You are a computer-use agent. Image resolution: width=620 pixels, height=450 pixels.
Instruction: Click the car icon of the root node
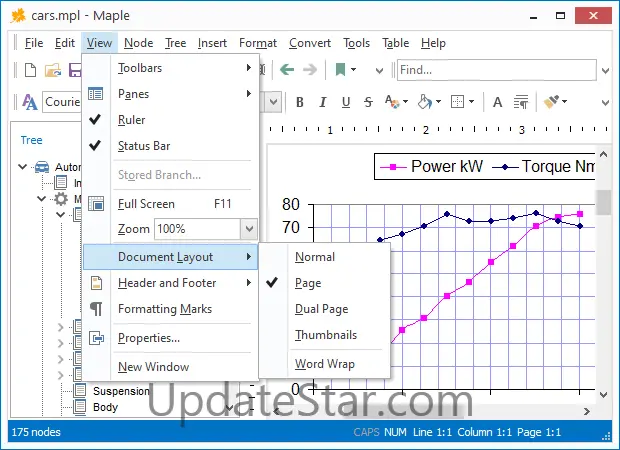click(x=42, y=167)
